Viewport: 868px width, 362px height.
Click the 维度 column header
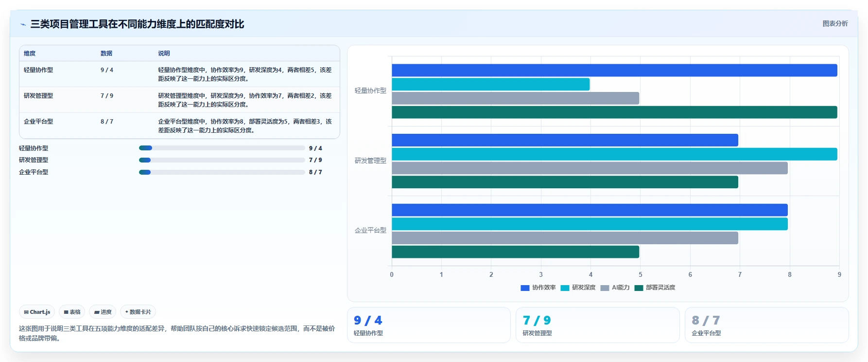click(30, 54)
